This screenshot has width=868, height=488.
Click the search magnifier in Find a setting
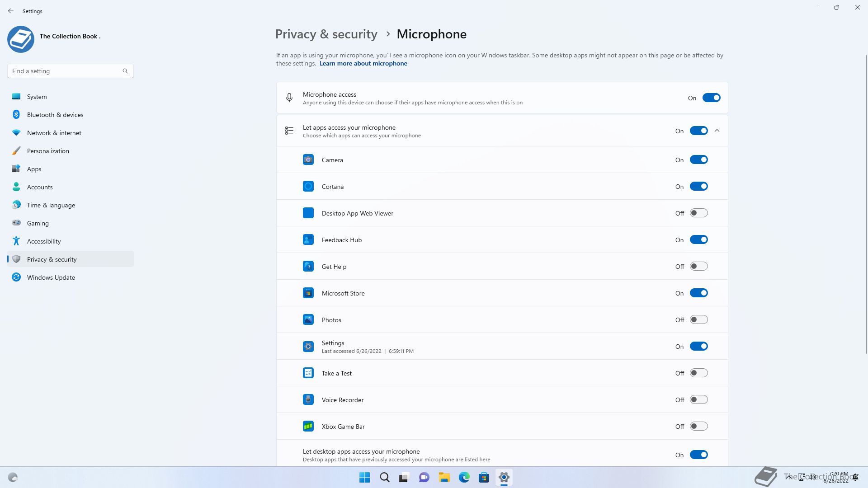(125, 71)
